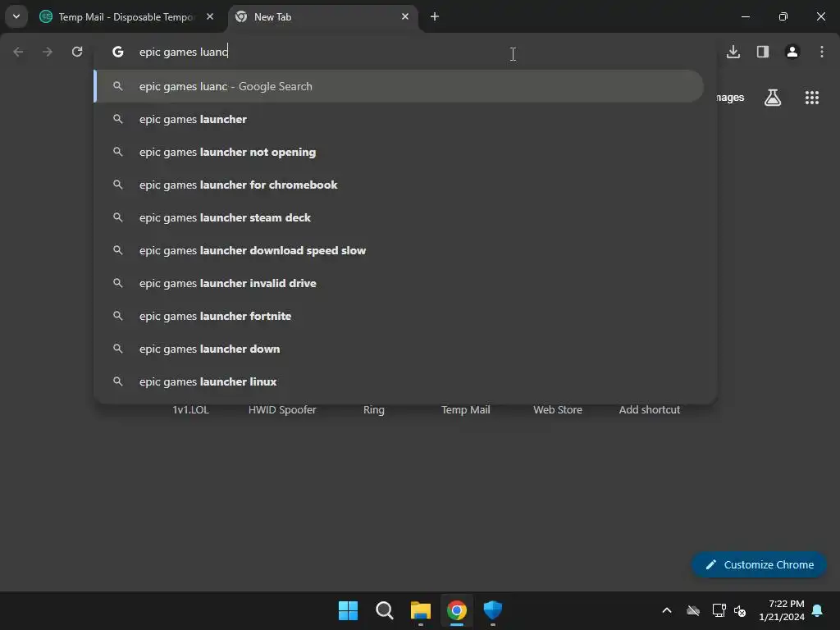Viewport: 840px width, 630px height.
Task: Pick 'epic games launcher for chromebook' suggestion
Action: click(x=399, y=185)
